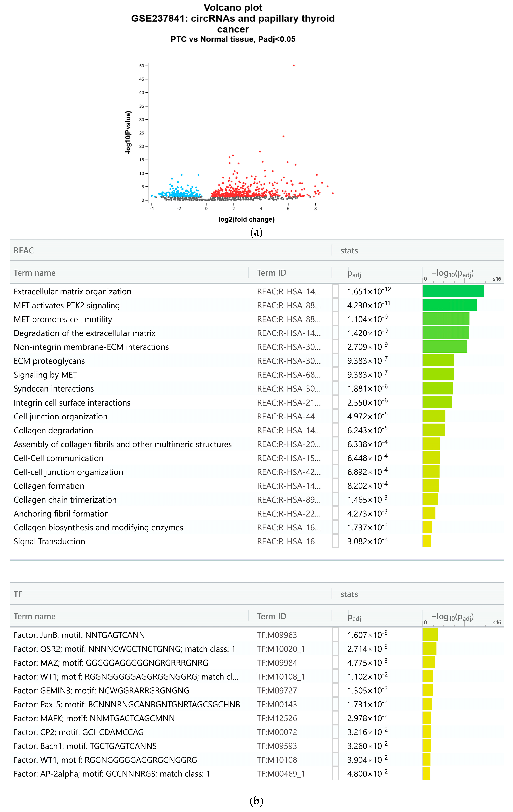The image size is (513, 812).
Task: Tick the checkbox for Extracellular matrix organization
Action: click(335, 291)
